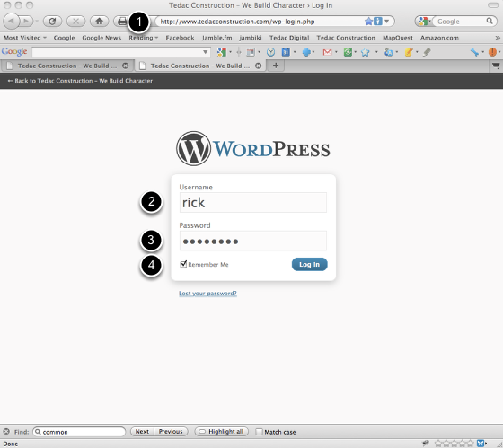This screenshot has height=448, width=503.
Task: Toggle Highlight all in Find bar
Action: 221,432
